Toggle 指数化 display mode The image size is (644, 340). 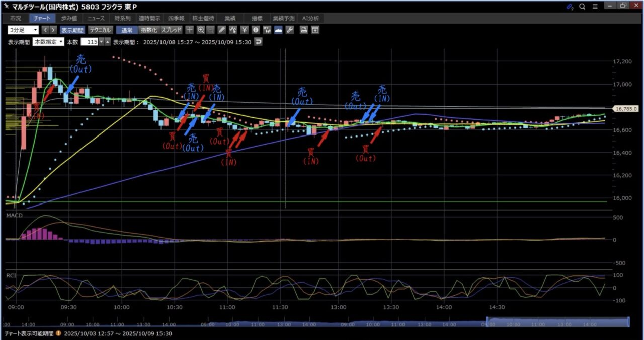pyautogui.click(x=148, y=30)
